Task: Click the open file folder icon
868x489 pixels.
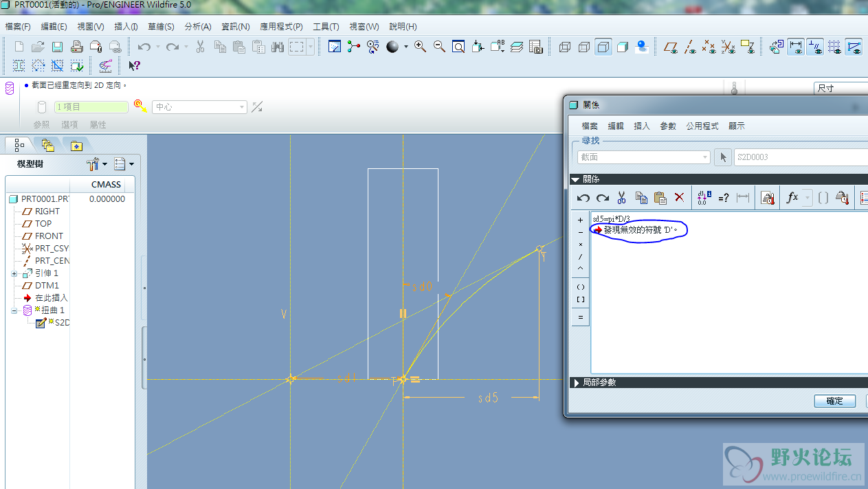Action: [x=38, y=47]
